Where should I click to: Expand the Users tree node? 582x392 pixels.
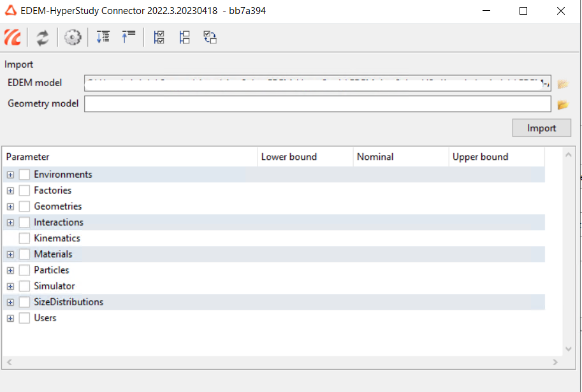click(x=10, y=319)
